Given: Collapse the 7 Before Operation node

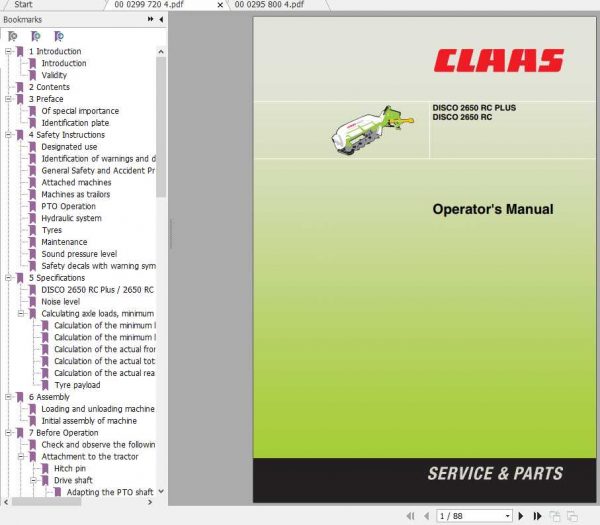Looking at the screenshot, I should (8, 433).
